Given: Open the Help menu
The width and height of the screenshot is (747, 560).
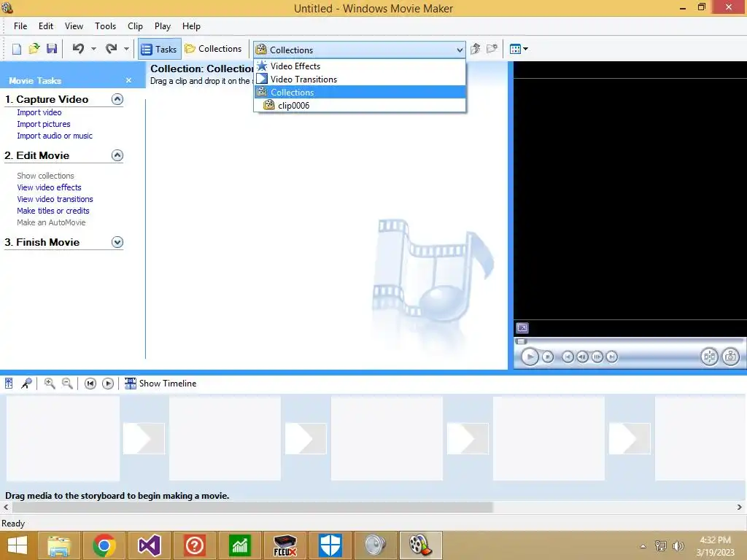Looking at the screenshot, I should 191,26.
